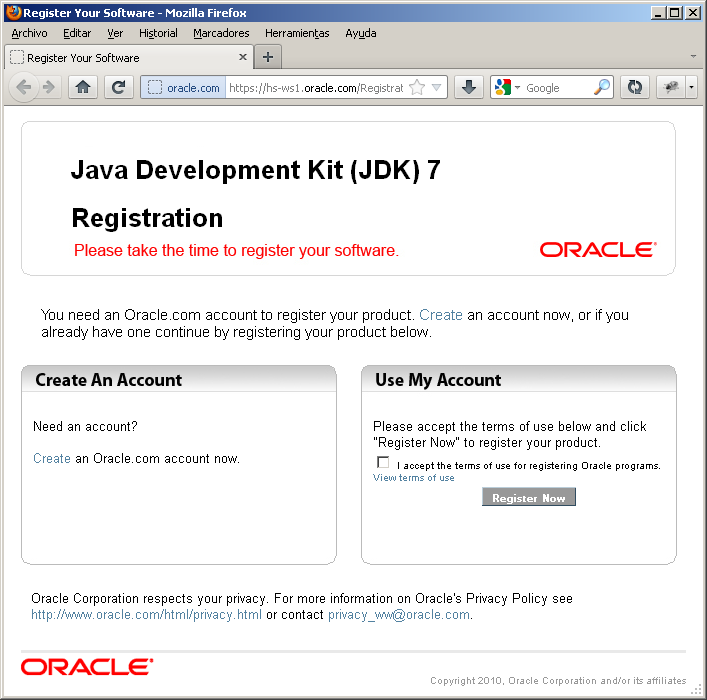Close the Register Your Software tab
Viewport: 707px width, 700px height.
[243, 58]
